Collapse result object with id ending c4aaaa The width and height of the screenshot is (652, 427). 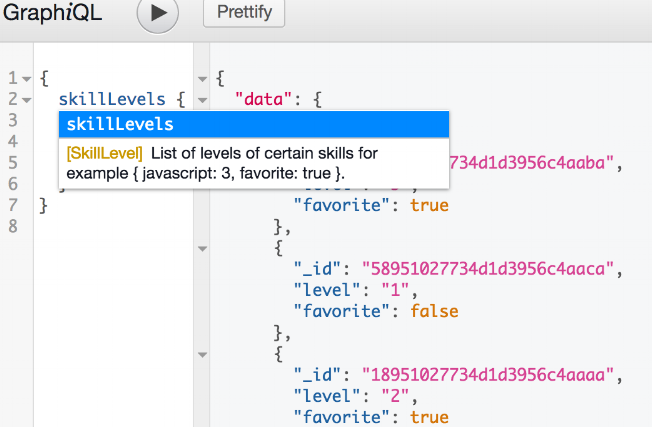(203, 354)
